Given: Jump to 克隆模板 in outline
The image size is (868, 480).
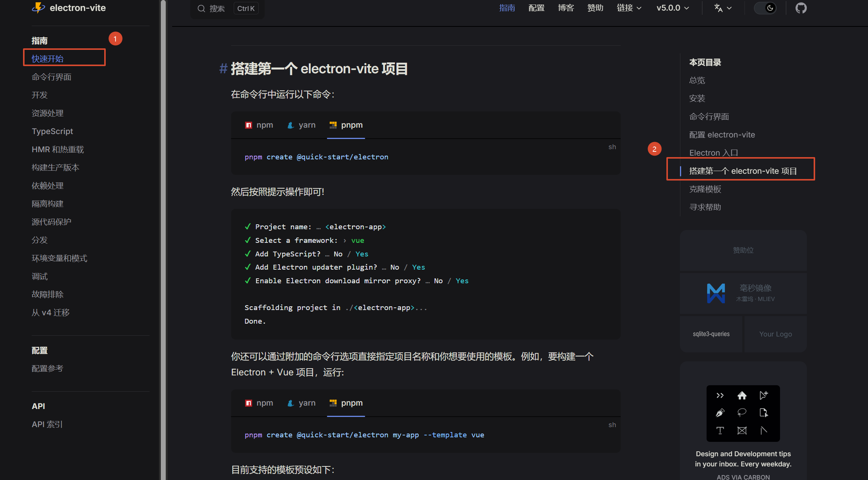Looking at the screenshot, I should point(705,189).
